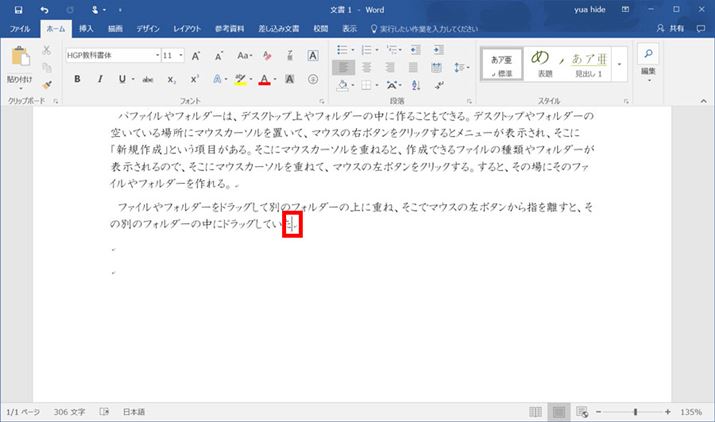This screenshot has height=422, width=715.
Task: Apply yellow text highlight color
Action: tap(240, 79)
